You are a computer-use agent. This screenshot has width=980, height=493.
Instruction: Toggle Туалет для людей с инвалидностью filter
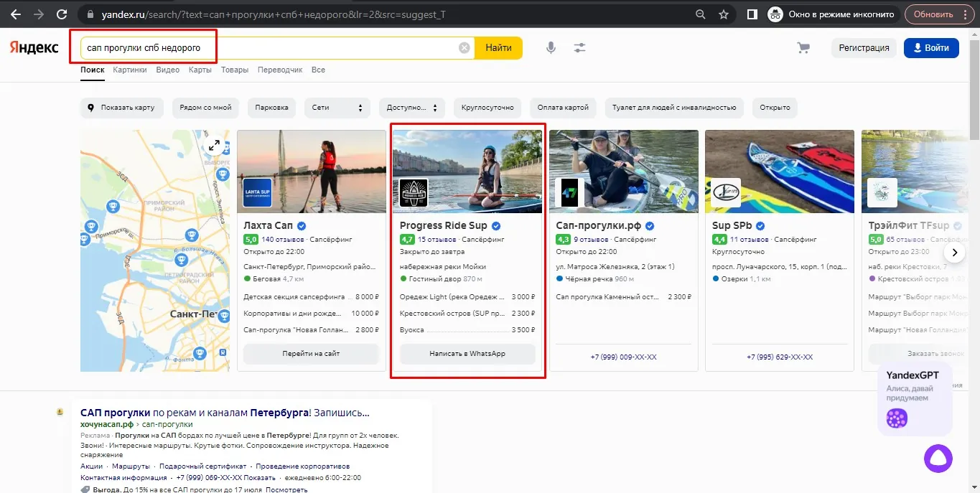[x=674, y=108]
